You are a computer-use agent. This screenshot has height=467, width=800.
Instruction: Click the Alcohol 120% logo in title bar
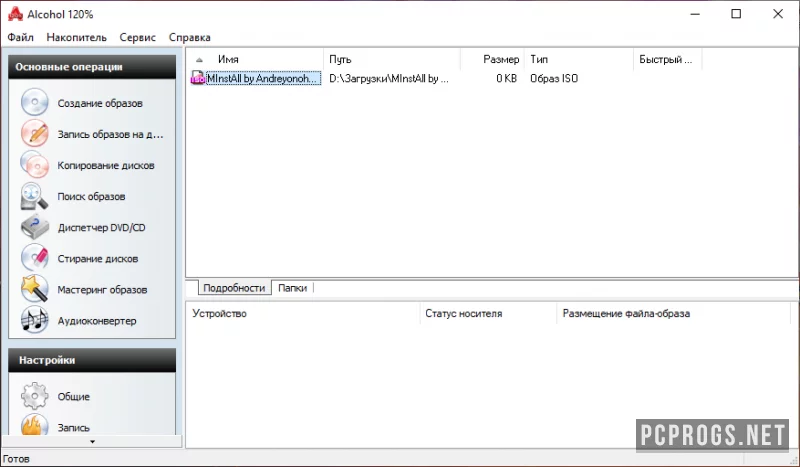(15, 14)
